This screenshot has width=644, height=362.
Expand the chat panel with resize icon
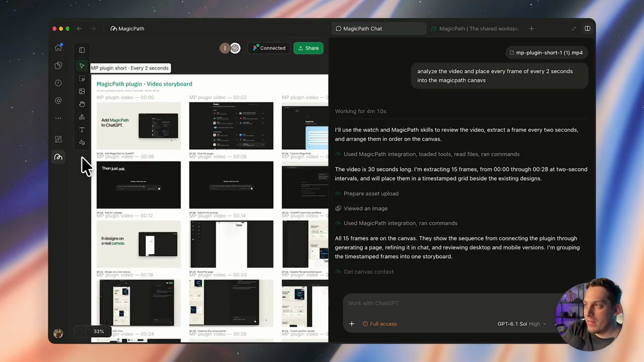tap(574, 29)
